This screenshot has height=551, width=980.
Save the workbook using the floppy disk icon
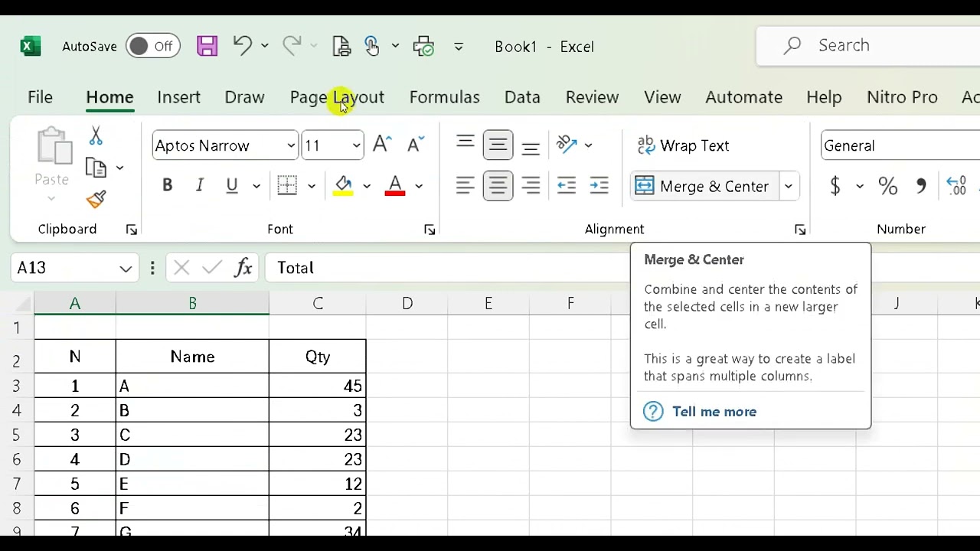pyautogui.click(x=207, y=46)
